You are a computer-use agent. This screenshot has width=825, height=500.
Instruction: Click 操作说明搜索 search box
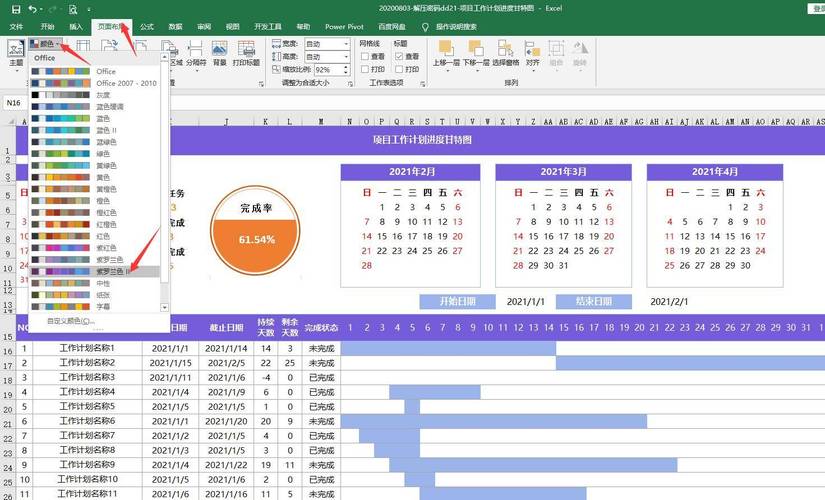point(456,27)
